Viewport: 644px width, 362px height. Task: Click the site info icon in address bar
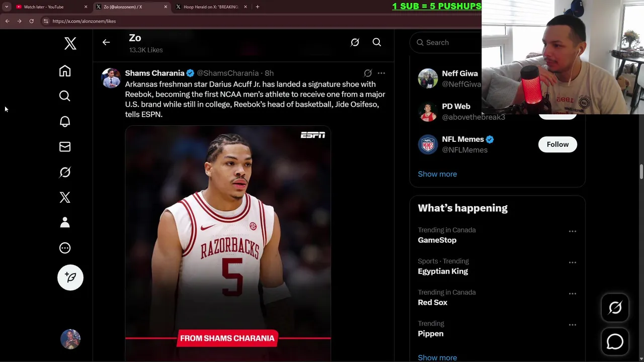coord(46,21)
